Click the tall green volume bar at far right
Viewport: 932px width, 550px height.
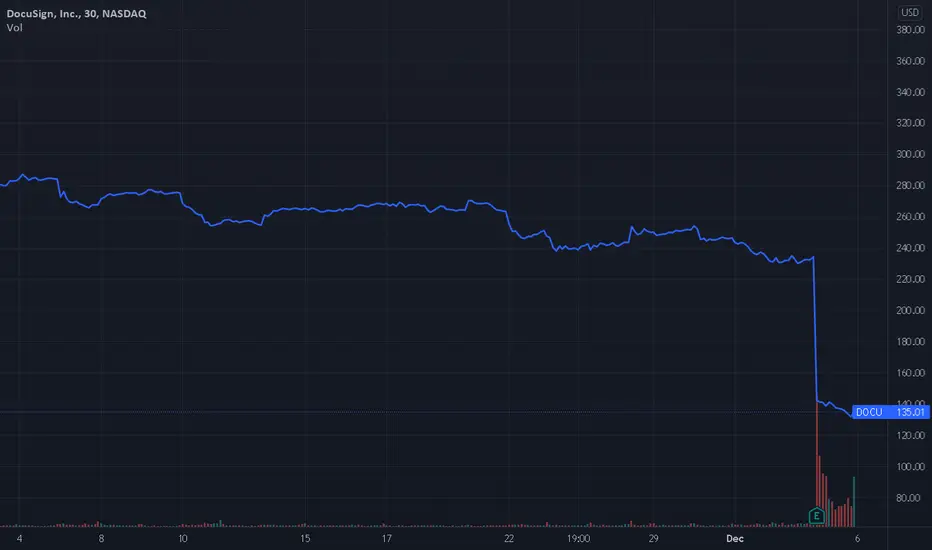854,502
